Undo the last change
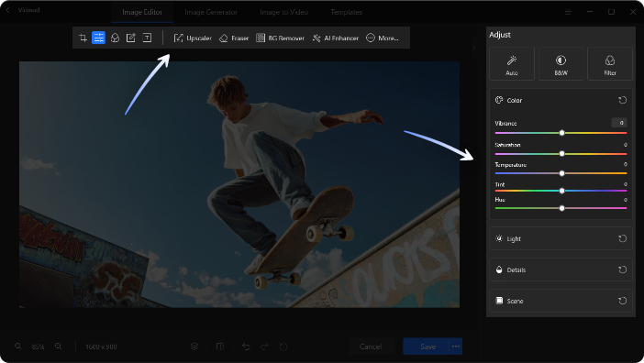Screen dimensions: 644x363 246,346
